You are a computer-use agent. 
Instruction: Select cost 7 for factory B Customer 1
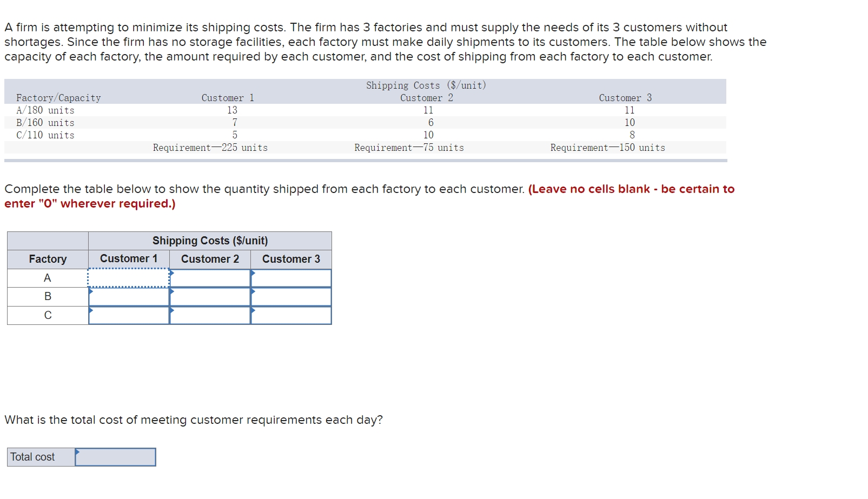pos(235,123)
